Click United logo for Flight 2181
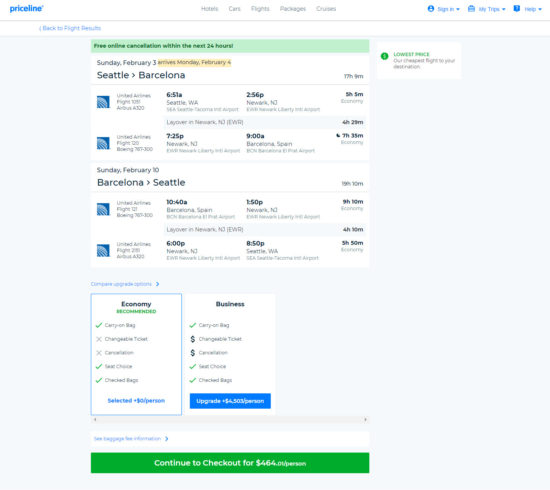The height and width of the screenshot is (490, 550). click(103, 250)
